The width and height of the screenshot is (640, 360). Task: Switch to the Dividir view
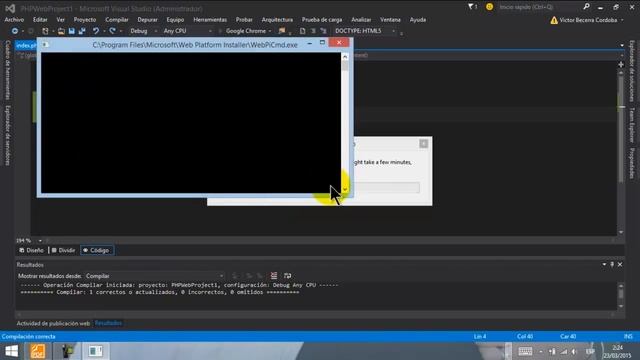pyautogui.click(x=63, y=250)
